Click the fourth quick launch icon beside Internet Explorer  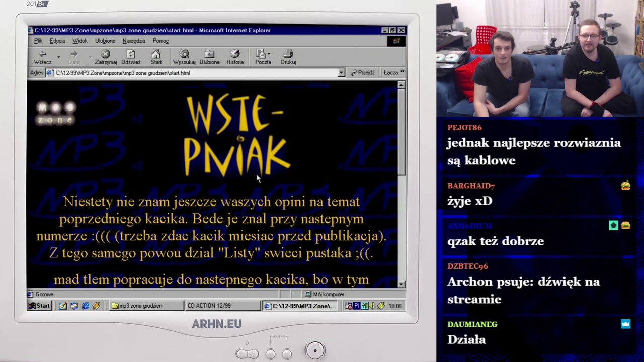tap(96, 306)
